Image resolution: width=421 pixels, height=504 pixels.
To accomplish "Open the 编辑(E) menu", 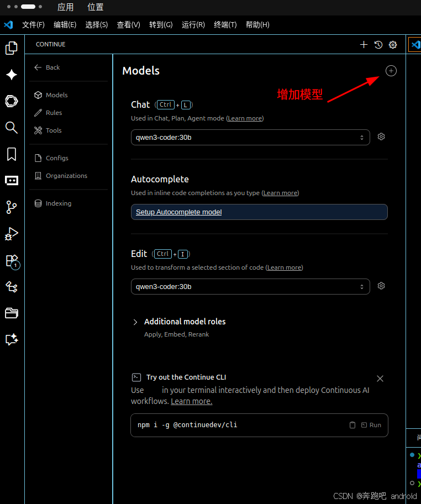I will pyautogui.click(x=65, y=25).
